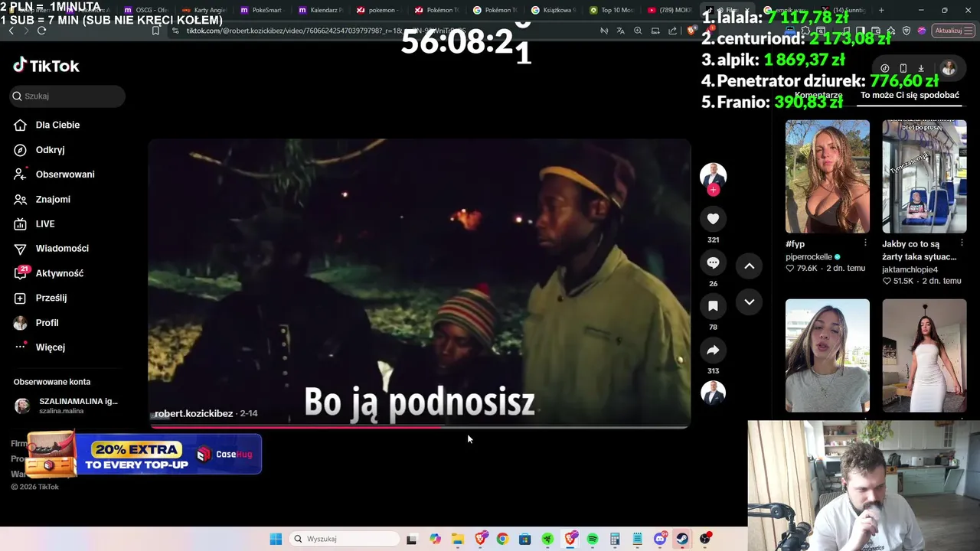Image resolution: width=980 pixels, height=551 pixels.
Task: Open Steam from the taskbar
Action: [x=682, y=539]
